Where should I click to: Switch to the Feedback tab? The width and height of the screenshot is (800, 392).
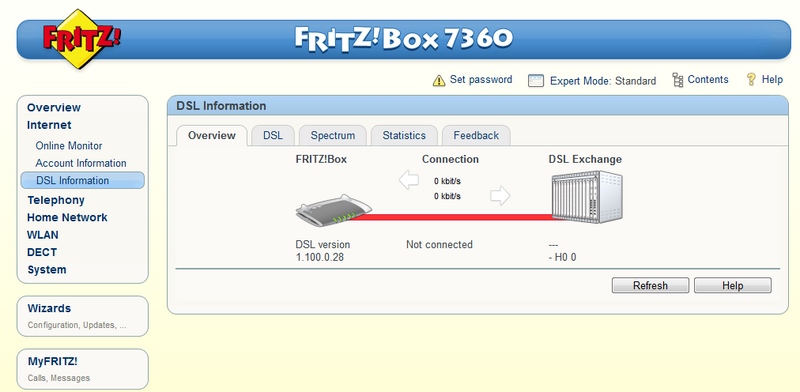[476, 135]
